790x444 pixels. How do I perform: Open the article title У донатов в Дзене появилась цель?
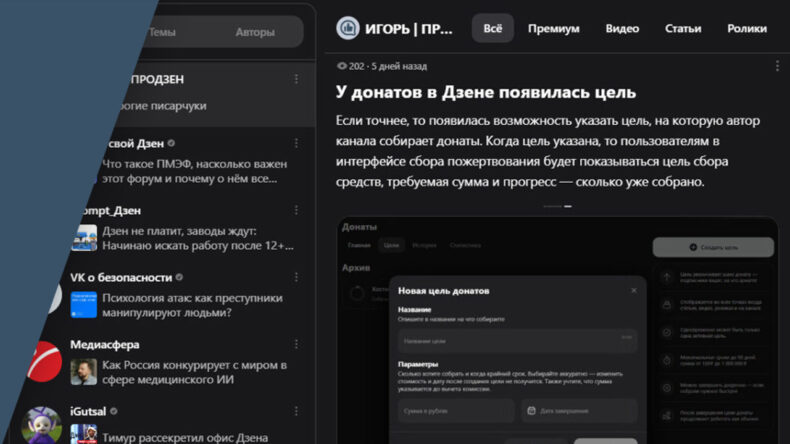pos(486,92)
